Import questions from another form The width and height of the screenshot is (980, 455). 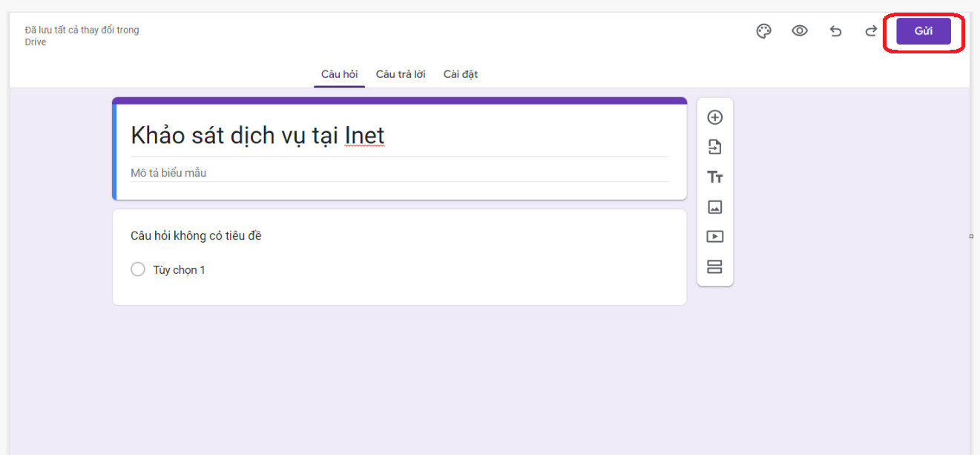click(x=714, y=147)
